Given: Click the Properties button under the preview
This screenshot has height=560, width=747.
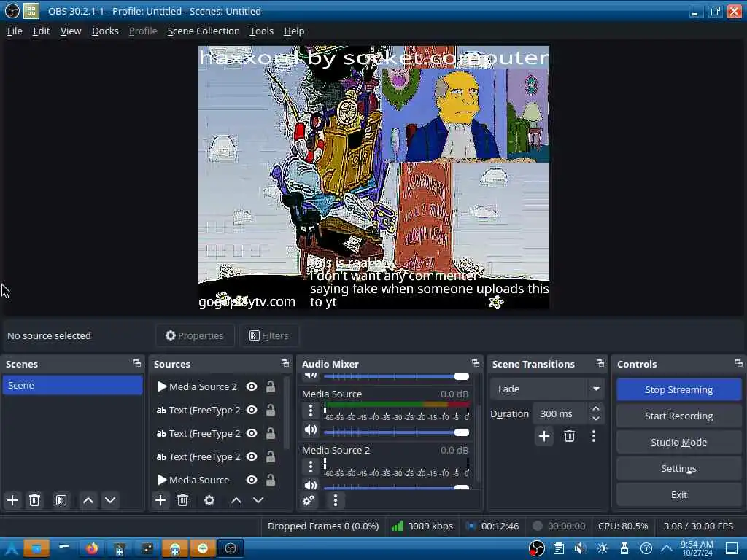Looking at the screenshot, I should tap(195, 335).
